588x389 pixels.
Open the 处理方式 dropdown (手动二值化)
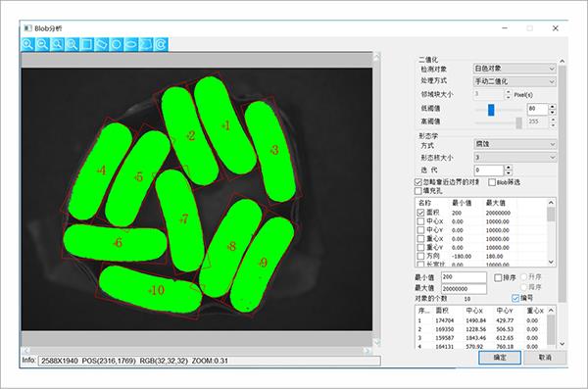click(x=514, y=81)
